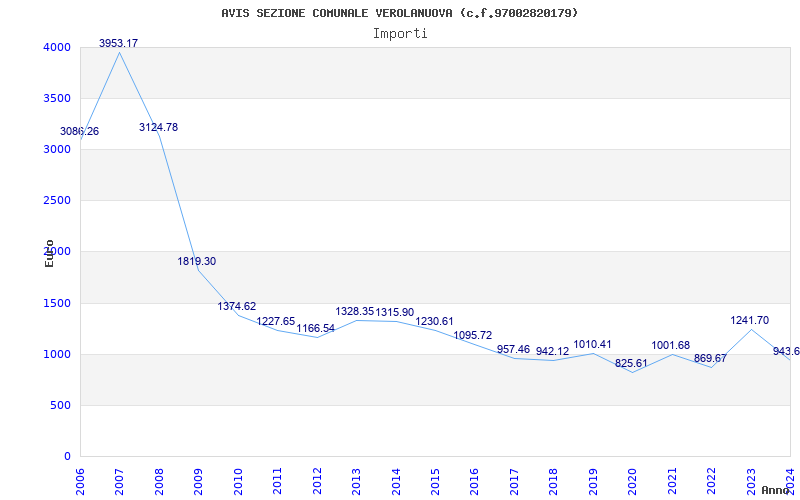Click the year 2006 axis label
The width and height of the screenshot is (800, 500).
(x=80, y=481)
